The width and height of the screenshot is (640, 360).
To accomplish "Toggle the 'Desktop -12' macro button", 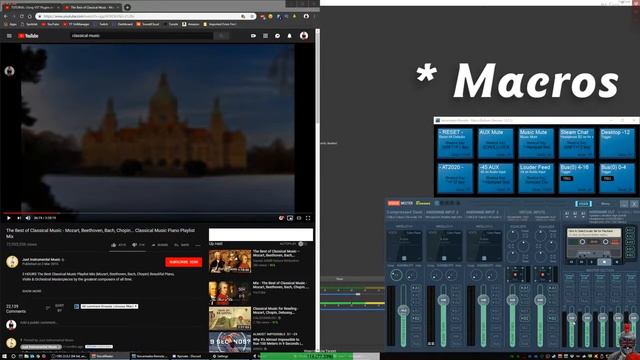I will (617, 143).
